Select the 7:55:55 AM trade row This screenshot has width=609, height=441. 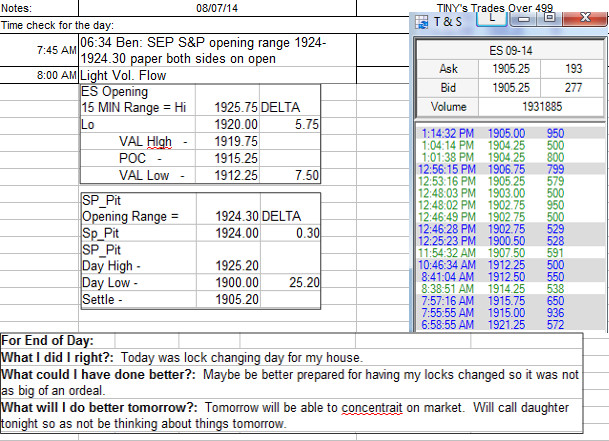510,313
